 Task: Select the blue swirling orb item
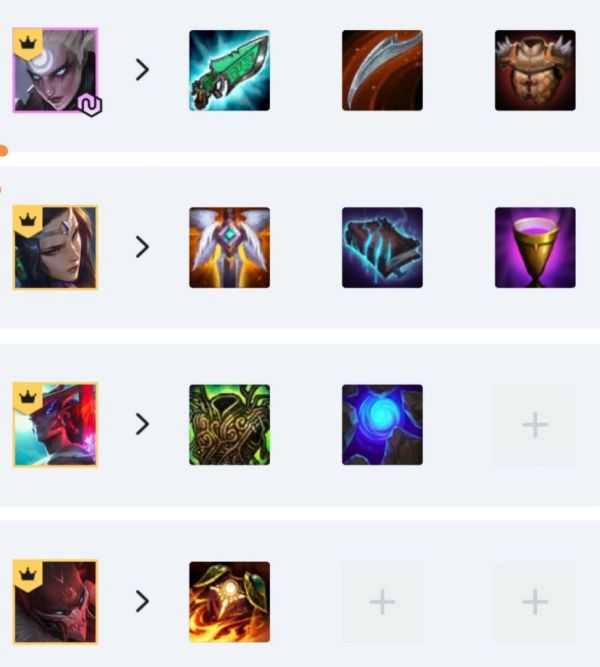tap(382, 425)
